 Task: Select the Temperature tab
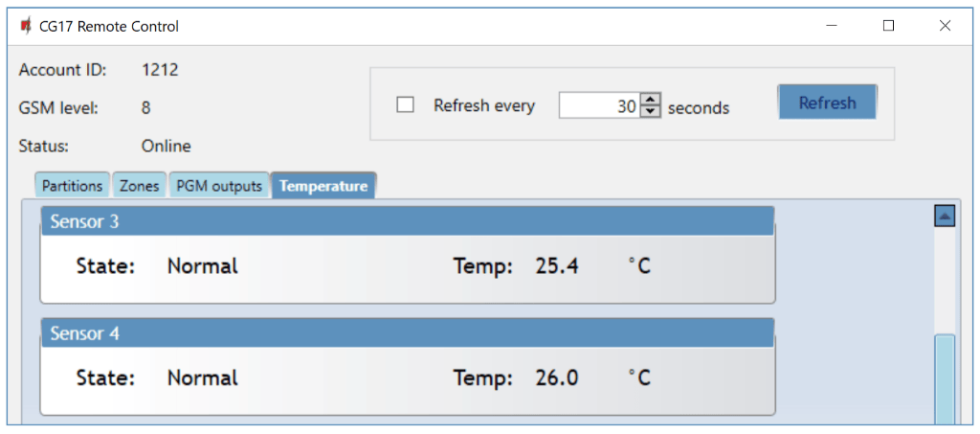tap(323, 186)
